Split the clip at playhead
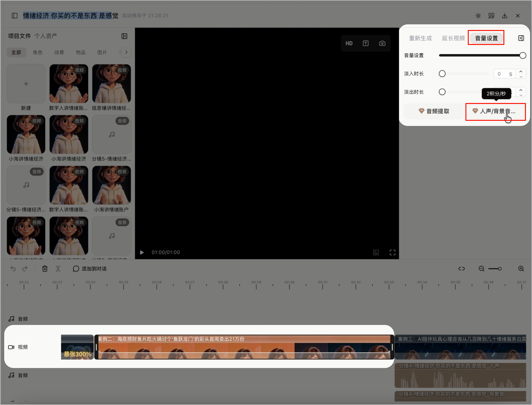The image size is (532, 405). coord(58,269)
